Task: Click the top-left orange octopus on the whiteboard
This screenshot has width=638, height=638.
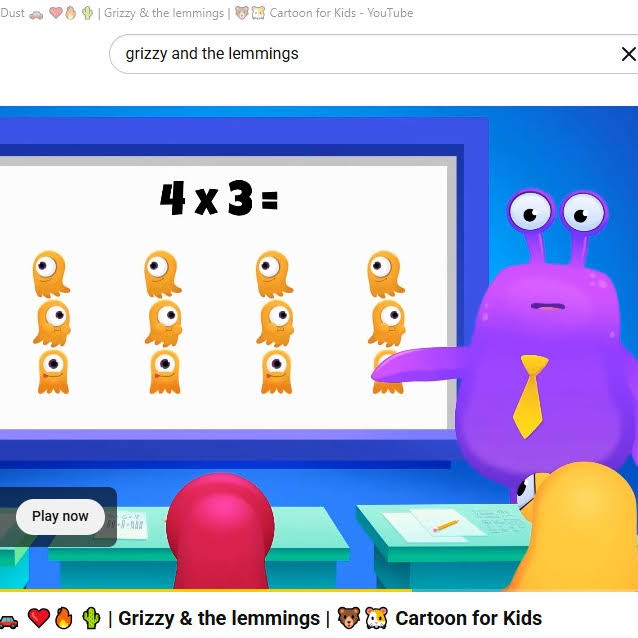Action: pyautogui.click(x=49, y=271)
